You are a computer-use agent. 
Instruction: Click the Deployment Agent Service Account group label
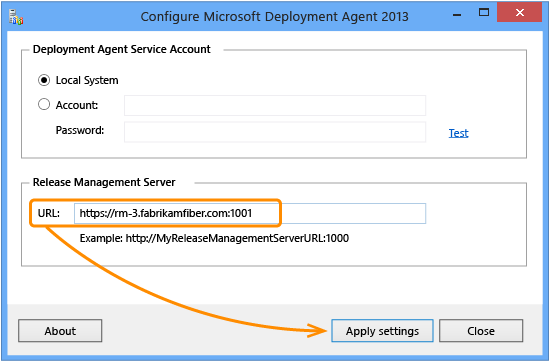click(x=122, y=49)
